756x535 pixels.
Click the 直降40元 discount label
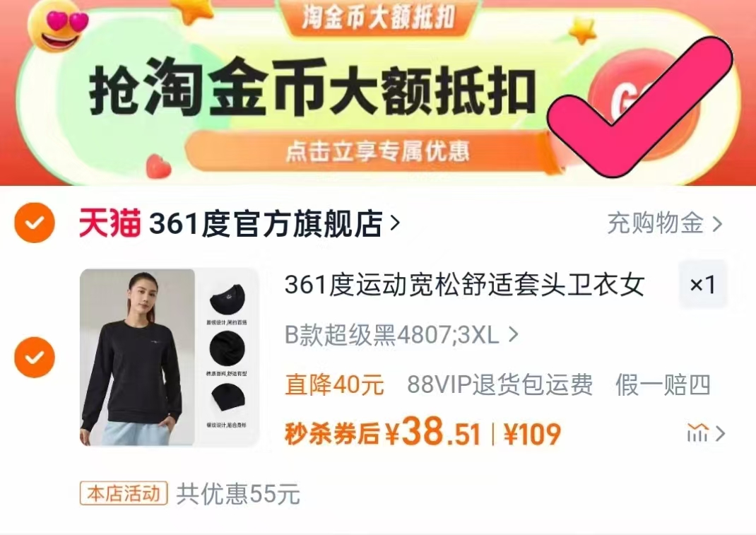coord(334,385)
